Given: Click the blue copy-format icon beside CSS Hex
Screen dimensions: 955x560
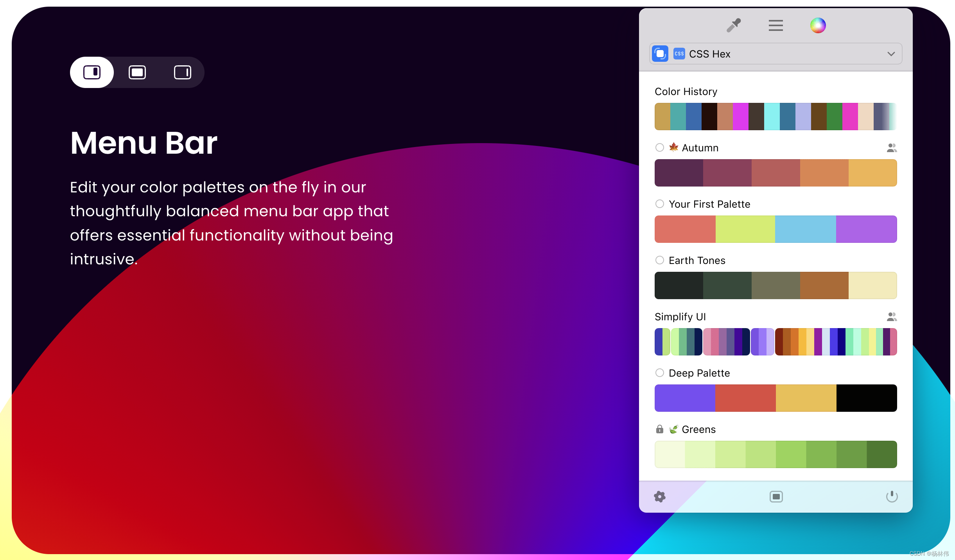Looking at the screenshot, I should pos(660,54).
